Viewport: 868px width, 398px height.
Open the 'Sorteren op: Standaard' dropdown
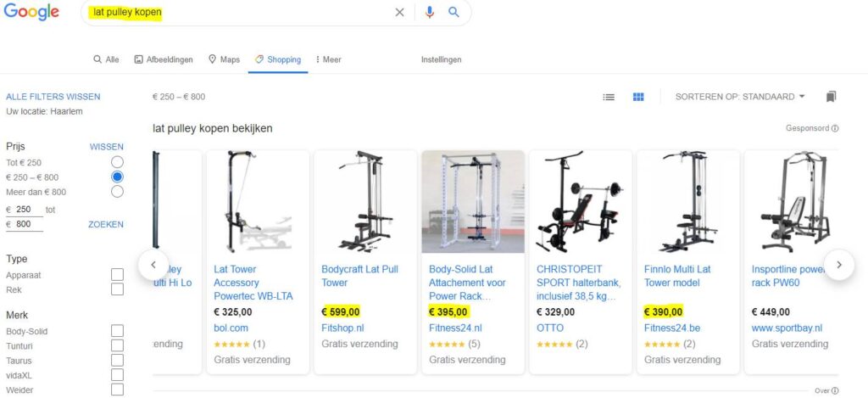[740, 97]
